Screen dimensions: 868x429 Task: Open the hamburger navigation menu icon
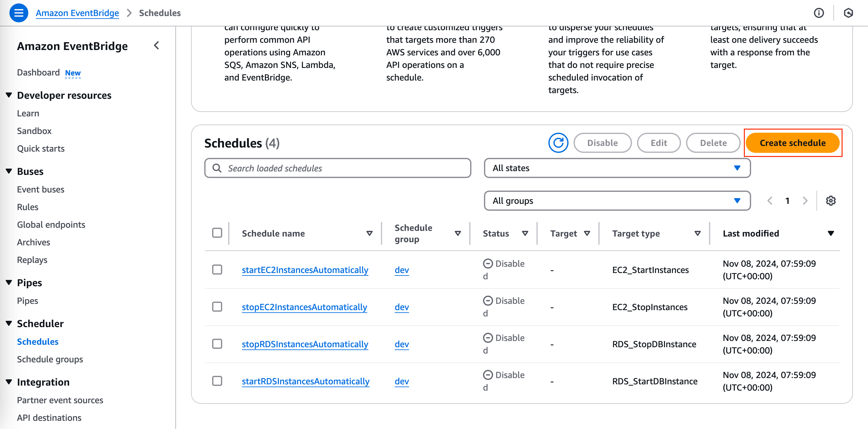point(19,13)
